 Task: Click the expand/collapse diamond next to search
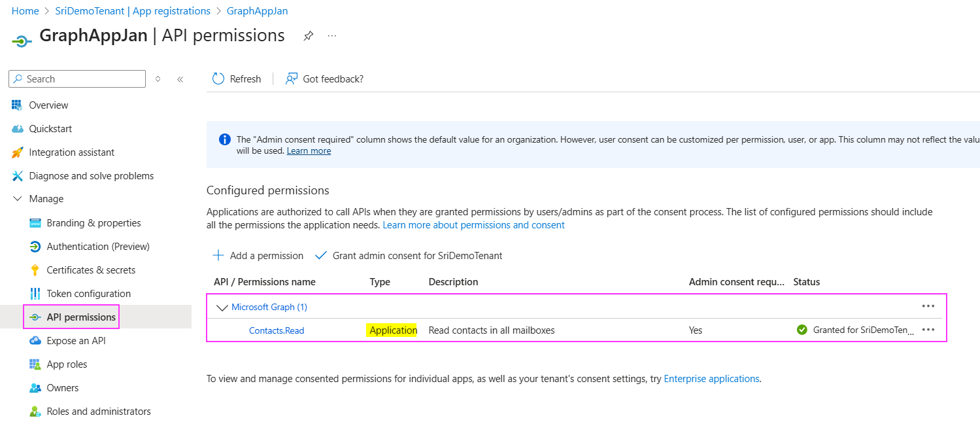pos(158,79)
